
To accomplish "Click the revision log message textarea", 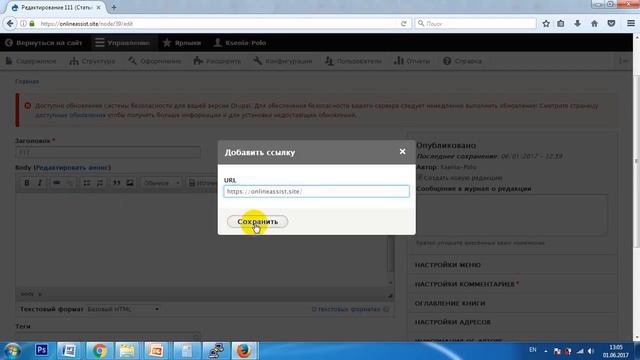I will point(511,215).
